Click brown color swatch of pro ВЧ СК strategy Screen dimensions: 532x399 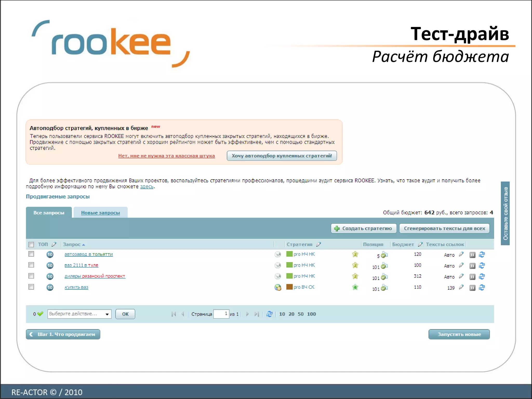click(289, 287)
